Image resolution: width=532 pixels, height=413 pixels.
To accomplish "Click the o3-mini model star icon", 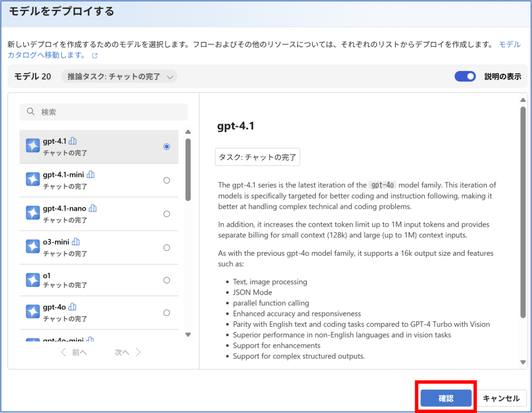I will tap(33, 246).
